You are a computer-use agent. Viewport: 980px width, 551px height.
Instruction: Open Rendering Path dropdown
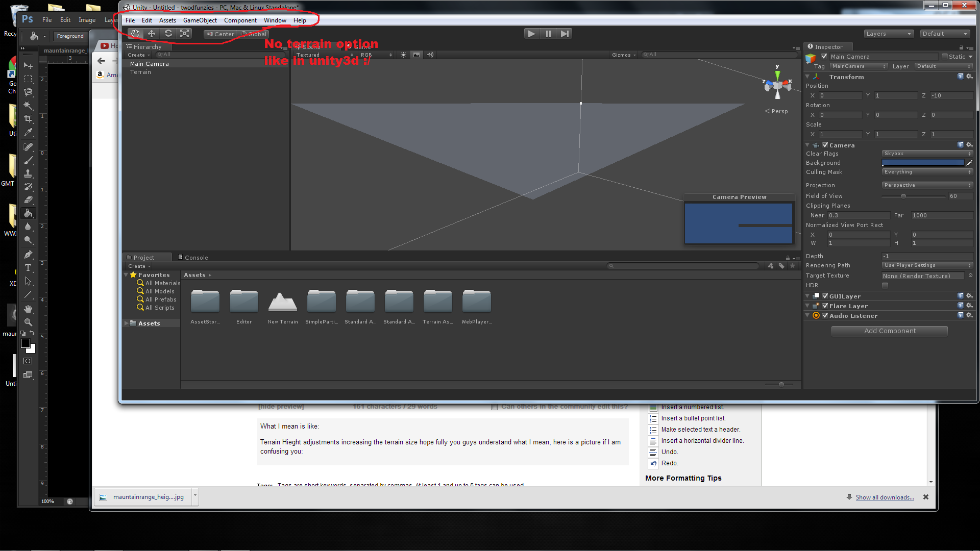click(x=927, y=265)
